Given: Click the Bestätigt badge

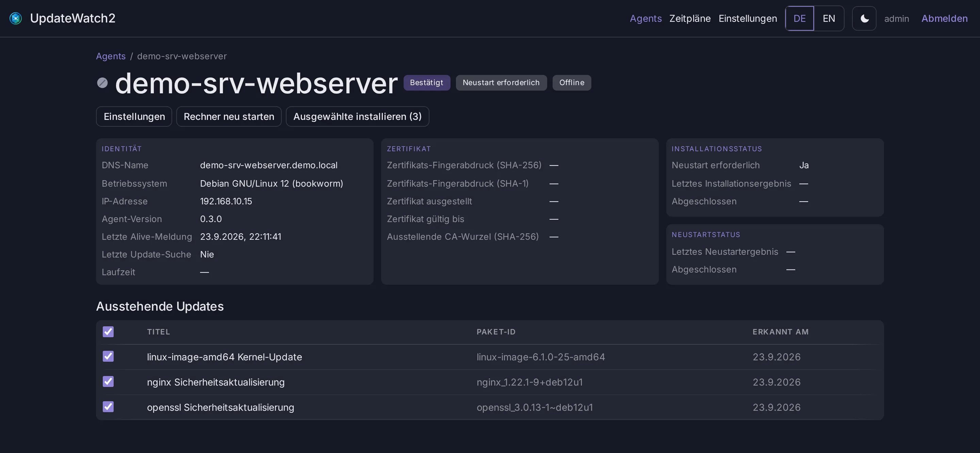Looking at the screenshot, I should point(426,83).
